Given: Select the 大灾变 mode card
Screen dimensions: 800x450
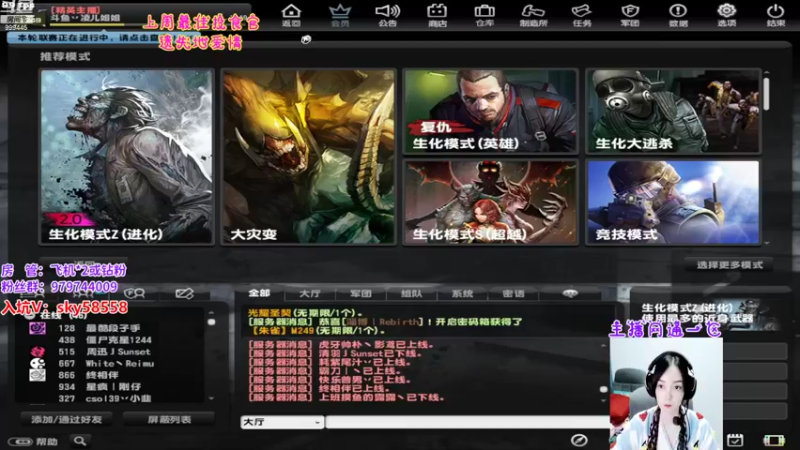Looking at the screenshot, I should pyautogui.click(x=309, y=157).
